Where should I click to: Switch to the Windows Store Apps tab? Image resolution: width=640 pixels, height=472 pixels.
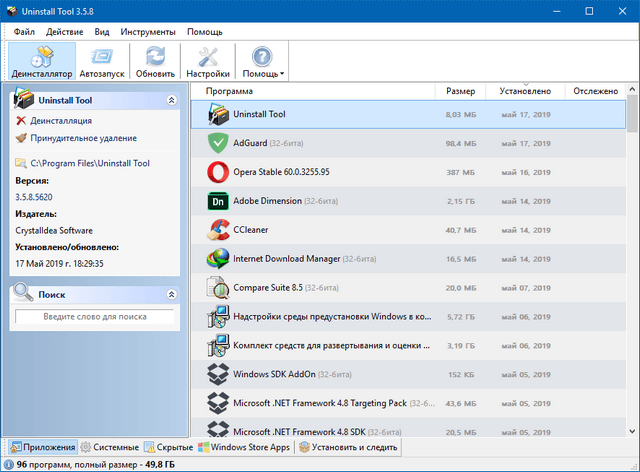[244, 447]
